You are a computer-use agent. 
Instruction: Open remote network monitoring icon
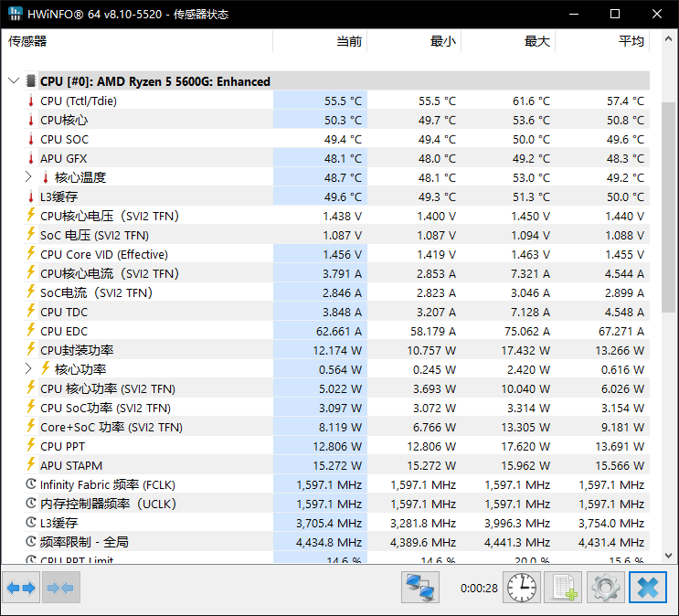(x=420, y=588)
